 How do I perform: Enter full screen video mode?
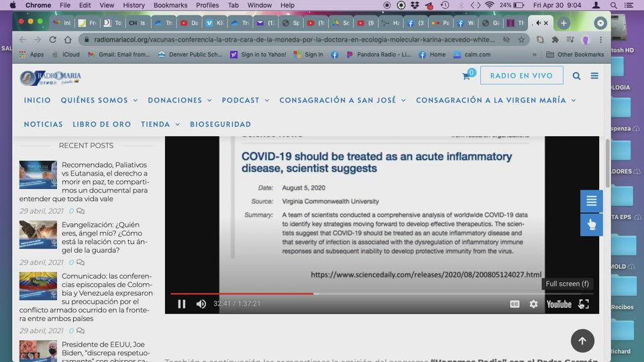[584, 304]
